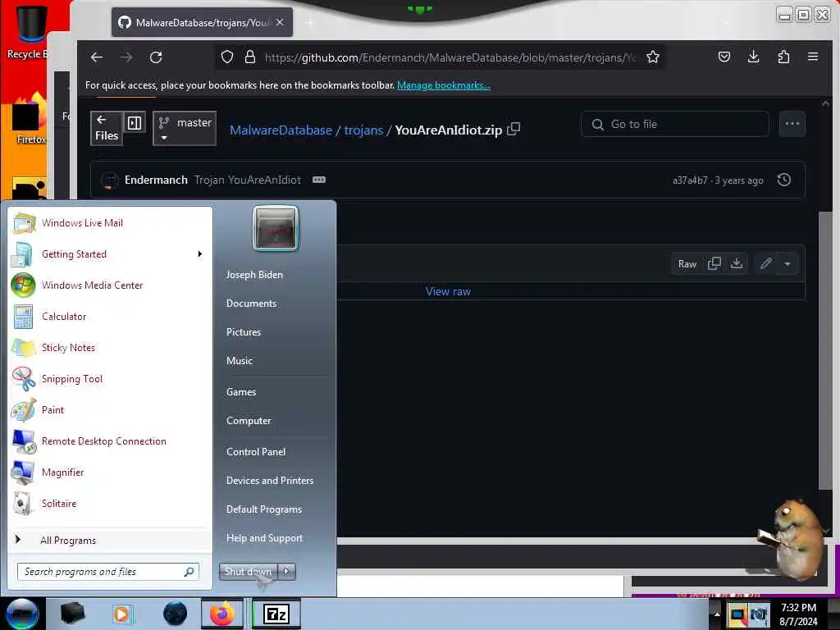This screenshot has height=630, width=840.
Task: Open the commit history clock icon
Action: coord(783,180)
